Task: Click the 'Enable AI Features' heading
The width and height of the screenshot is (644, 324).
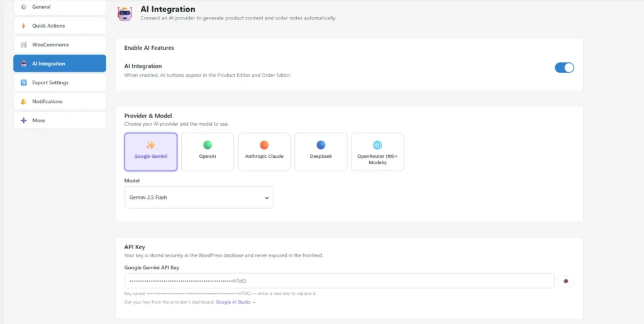Action: point(149,48)
